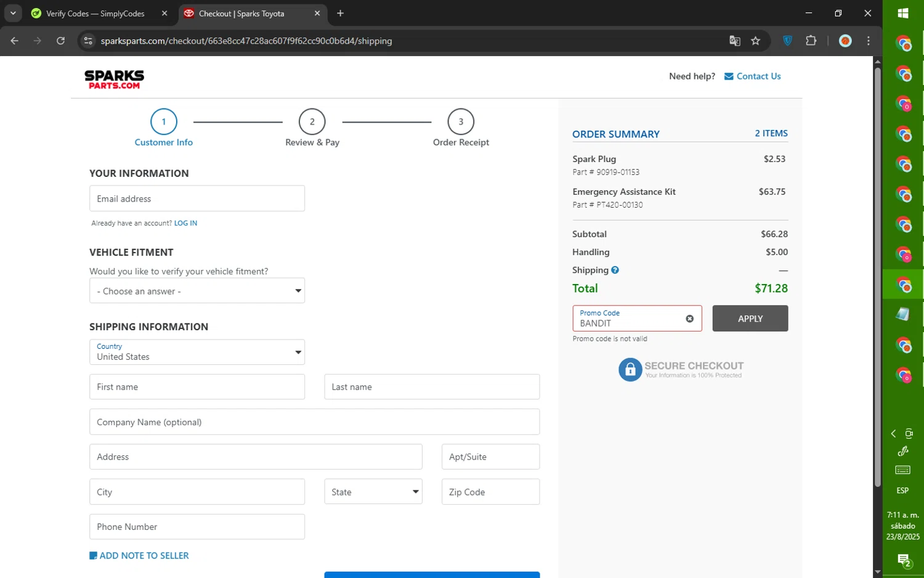Open the State dropdown
Viewport: 924px width, 578px height.
pyautogui.click(x=373, y=492)
